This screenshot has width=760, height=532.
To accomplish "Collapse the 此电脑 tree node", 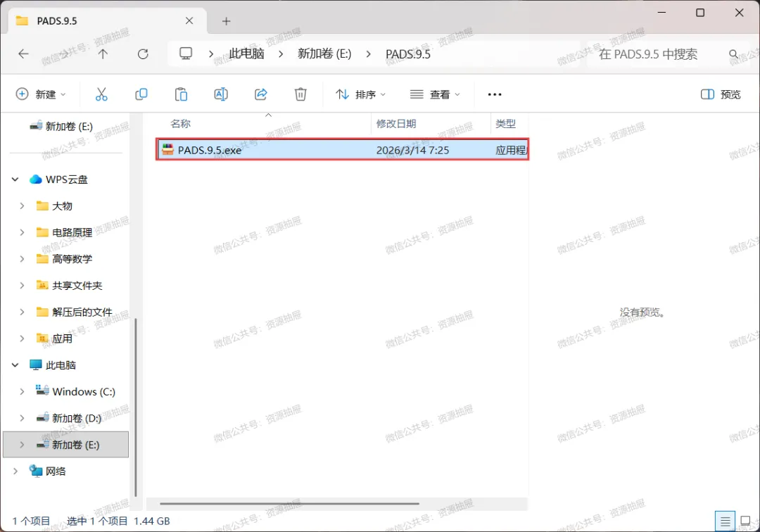I will [15, 365].
